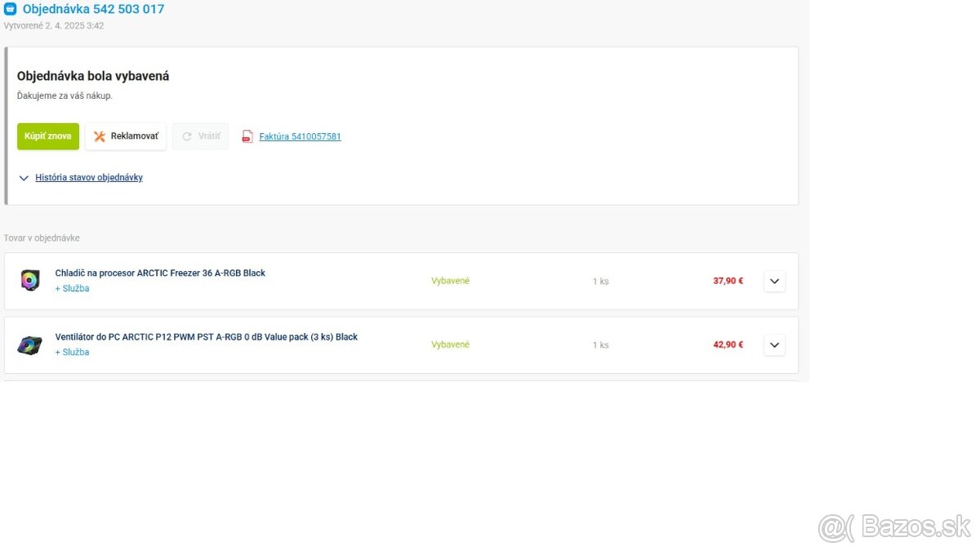
Task: Open the Faktúra 5410057581 link
Action: coord(300,136)
